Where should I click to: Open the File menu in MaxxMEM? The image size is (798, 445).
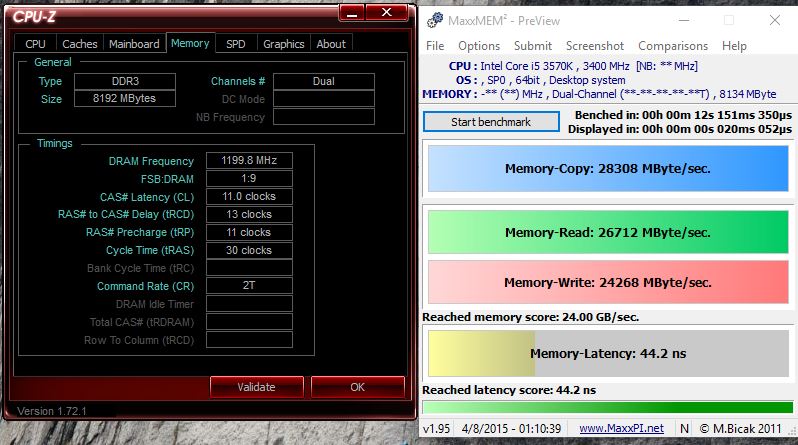pyautogui.click(x=435, y=46)
